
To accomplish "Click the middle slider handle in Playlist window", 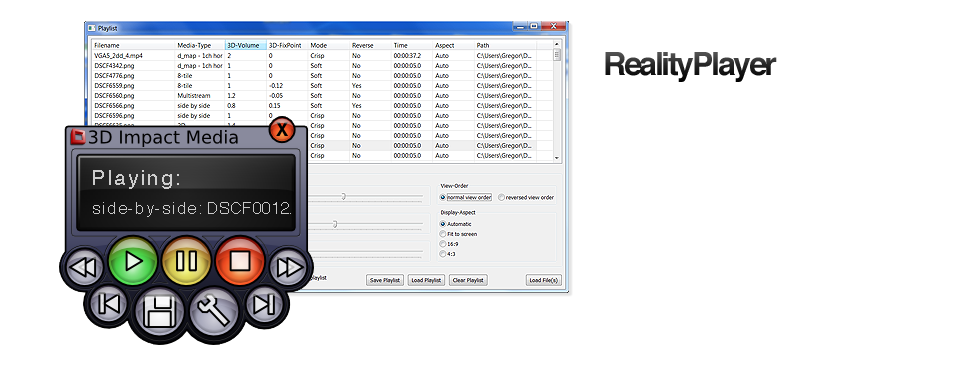I will pyautogui.click(x=335, y=224).
